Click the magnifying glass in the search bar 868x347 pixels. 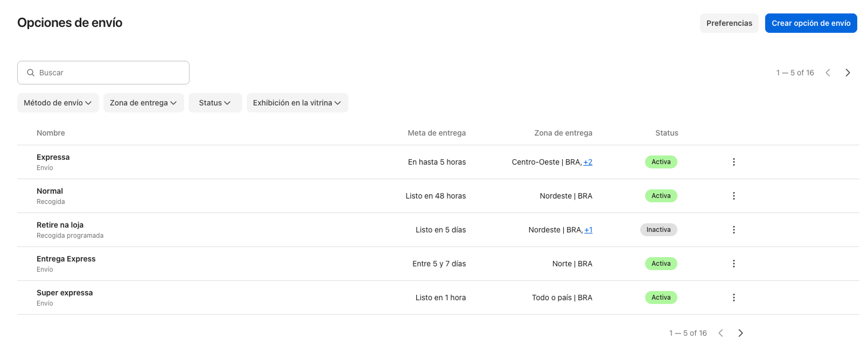point(31,72)
